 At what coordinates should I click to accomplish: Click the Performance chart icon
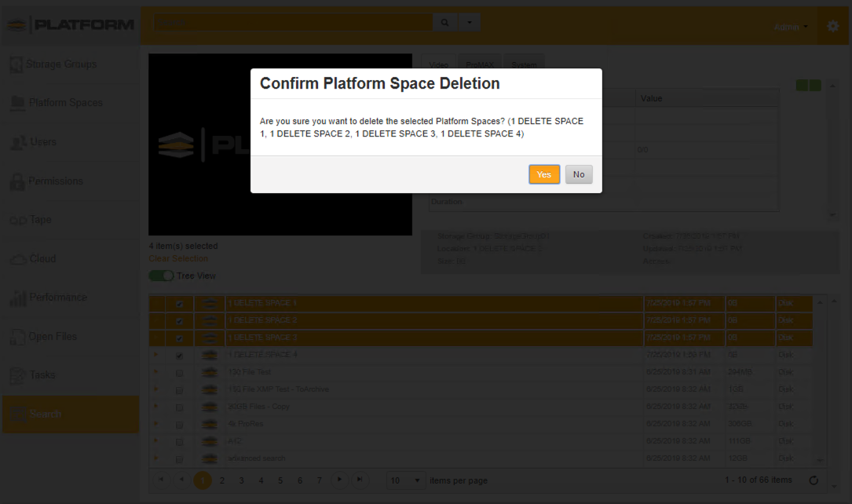coord(18,298)
